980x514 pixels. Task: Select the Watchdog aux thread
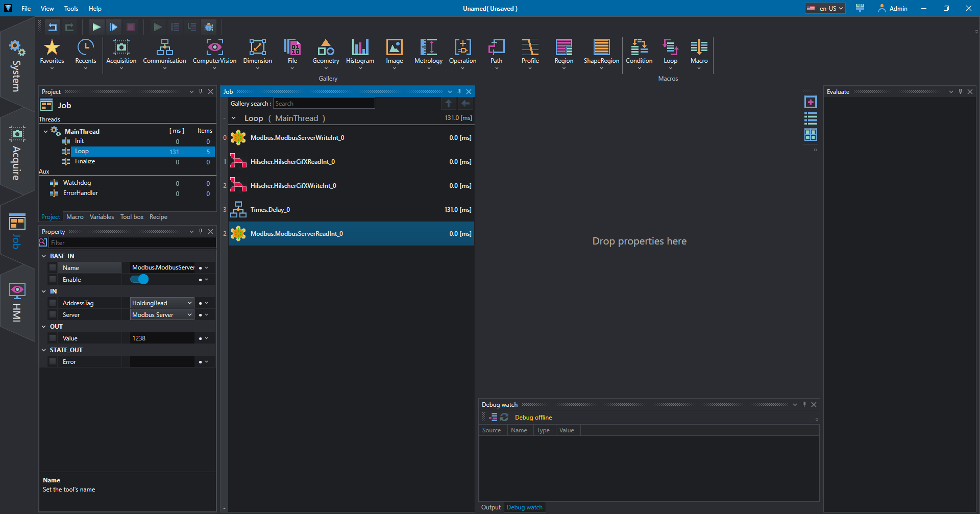77,183
